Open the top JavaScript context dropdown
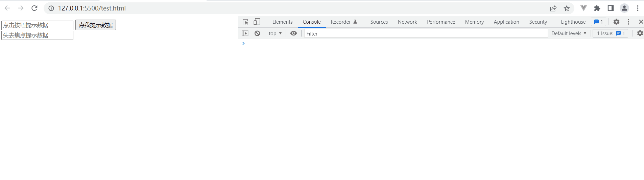The image size is (644, 180). click(275, 33)
